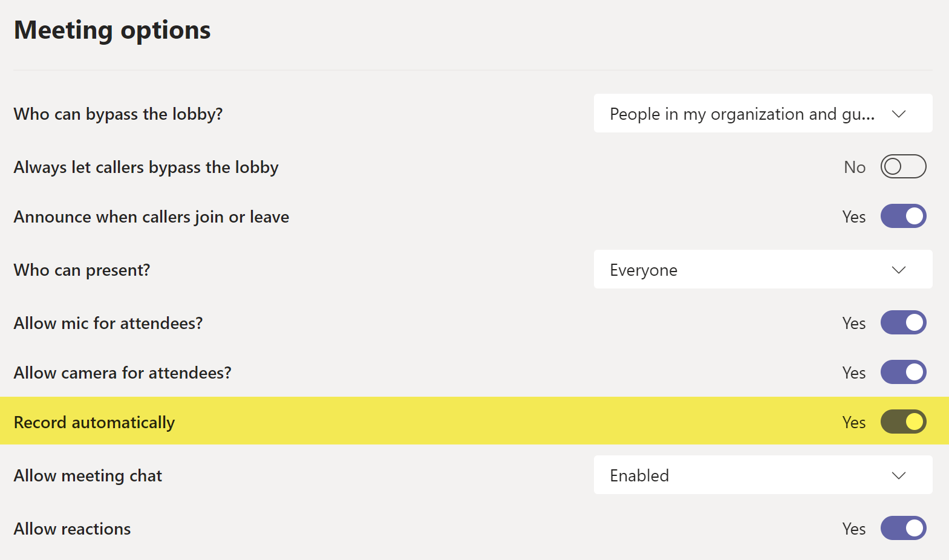This screenshot has height=560, width=949.
Task: Click the chevron arrow beside Everyone
Action: click(899, 270)
